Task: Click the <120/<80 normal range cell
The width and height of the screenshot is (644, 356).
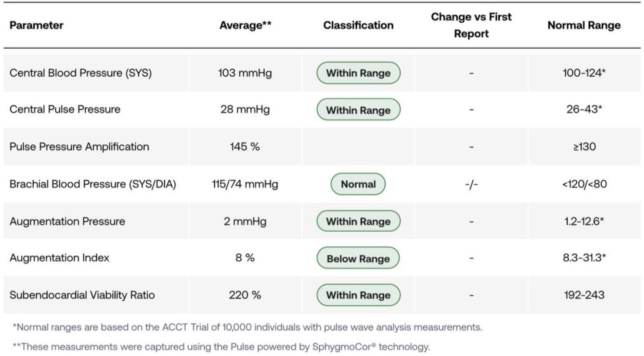Action: click(584, 184)
